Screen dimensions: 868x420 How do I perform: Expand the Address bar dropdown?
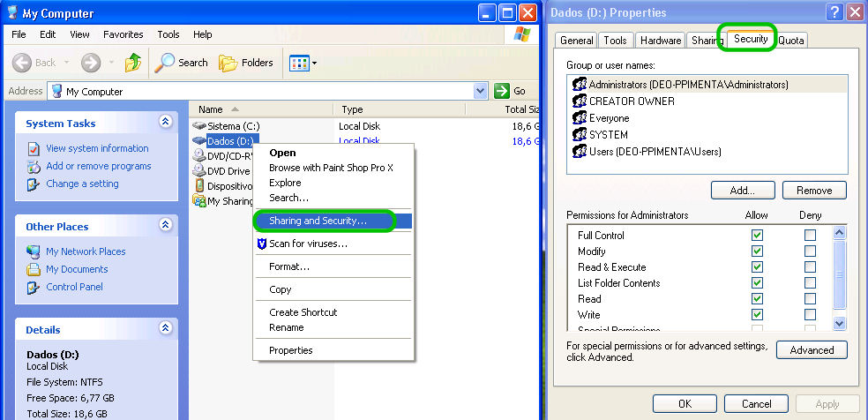pyautogui.click(x=481, y=91)
